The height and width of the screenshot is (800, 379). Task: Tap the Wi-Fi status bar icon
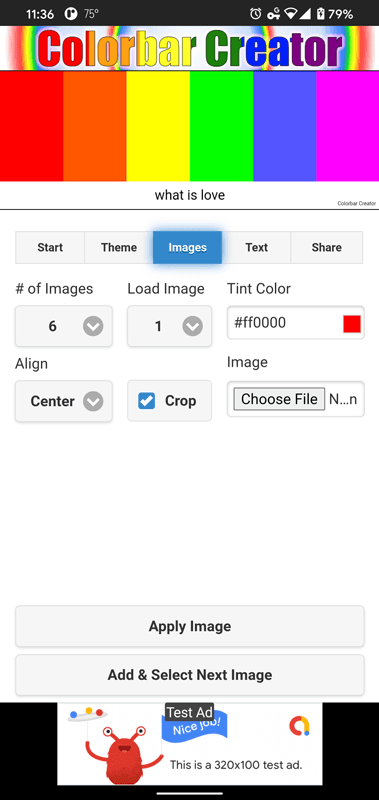pos(291,14)
